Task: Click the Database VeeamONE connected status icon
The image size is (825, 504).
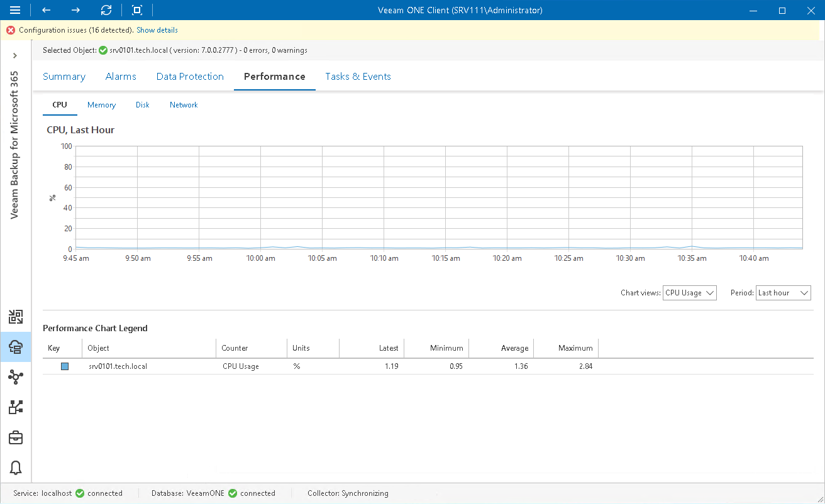Action: [x=233, y=493]
